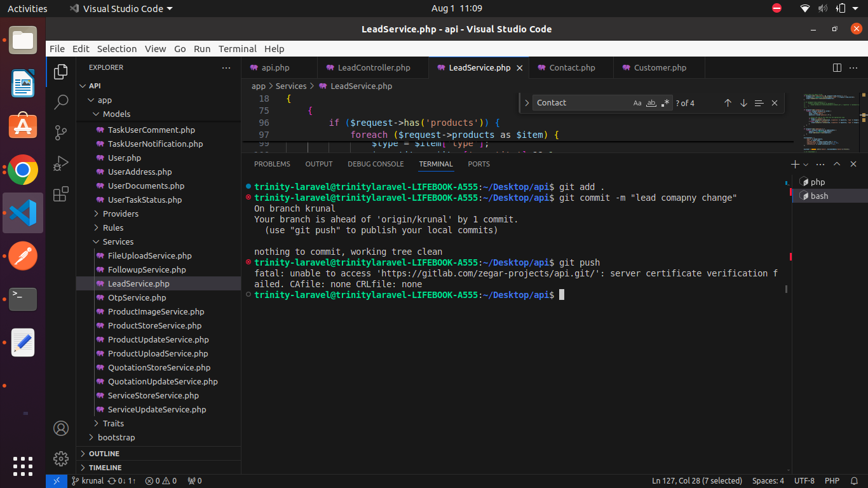Image resolution: width=868 pixels, height=488 pixels.
Task: Click the synchronize changes status item
Action: click(x=122, y=481)
